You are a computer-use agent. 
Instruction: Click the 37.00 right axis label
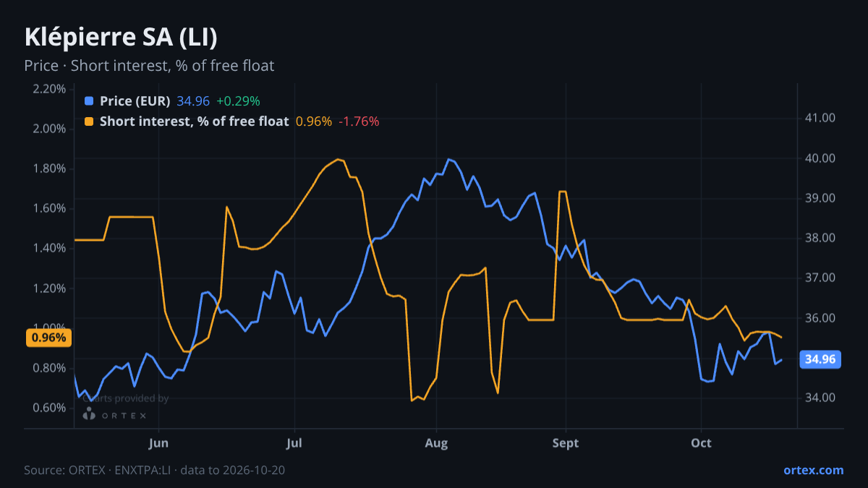click(x=820, y=278)
